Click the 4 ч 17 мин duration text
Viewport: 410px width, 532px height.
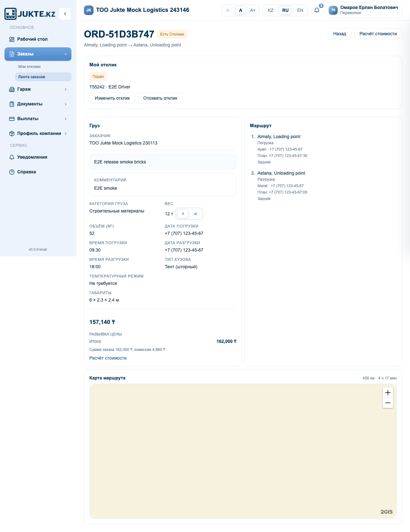[x=387, y=378]
